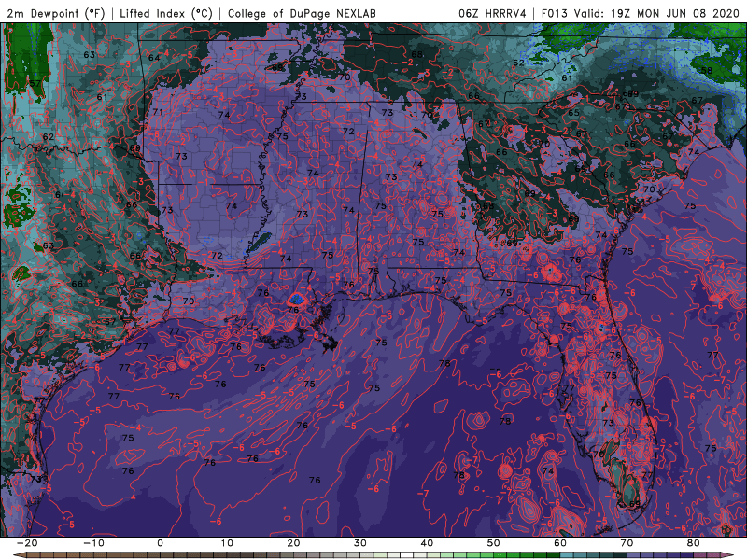
Task: Click the '-10' color scale label
Action: (x=93, y=543)
